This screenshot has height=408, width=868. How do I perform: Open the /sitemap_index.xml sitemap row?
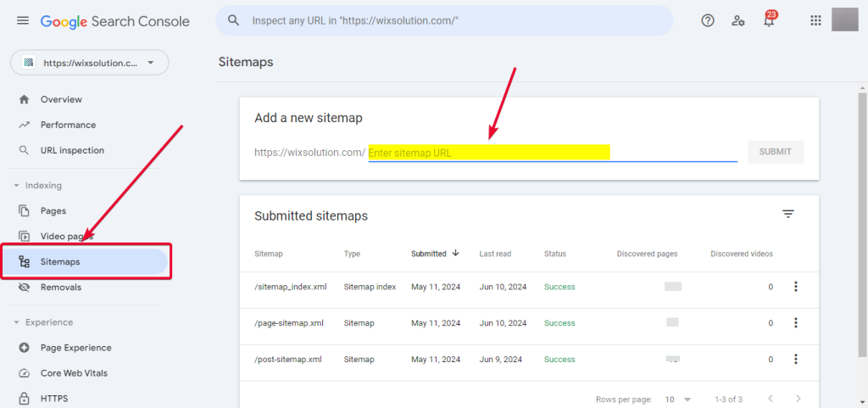(x=529, y=287)
